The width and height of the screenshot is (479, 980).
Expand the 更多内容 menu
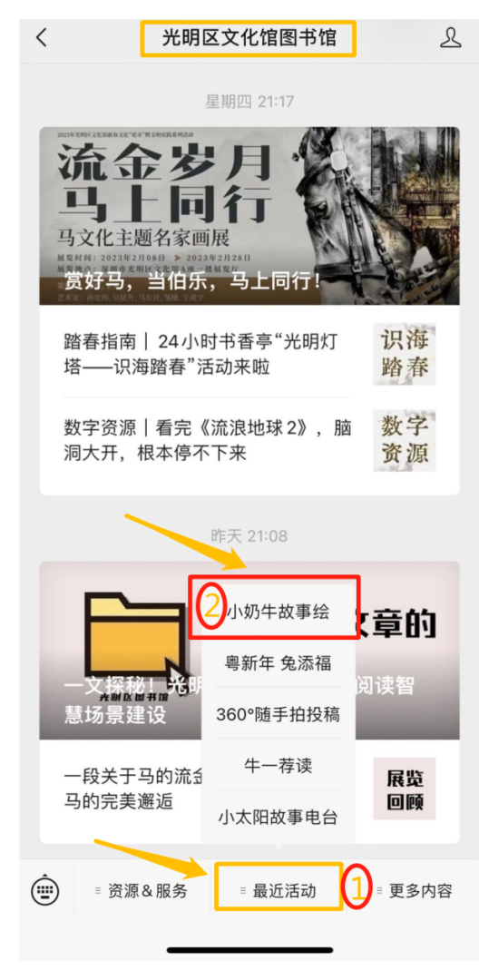click(x=414, y=891)
